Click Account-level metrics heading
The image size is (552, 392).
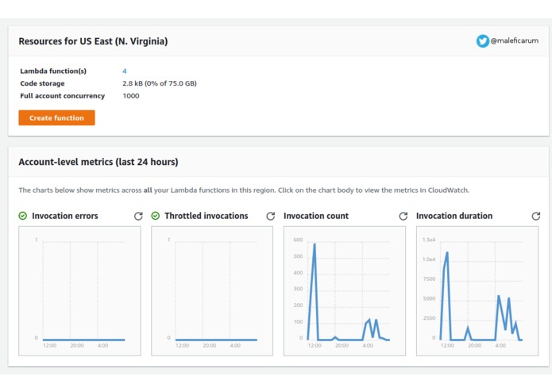98,162
